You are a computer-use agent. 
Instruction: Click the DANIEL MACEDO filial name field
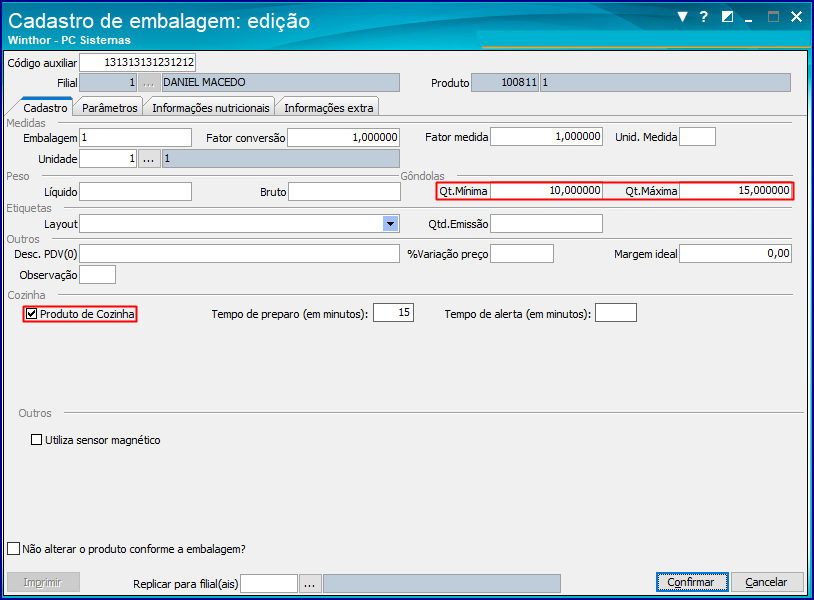pyautogui.click(x=281, y=83)
